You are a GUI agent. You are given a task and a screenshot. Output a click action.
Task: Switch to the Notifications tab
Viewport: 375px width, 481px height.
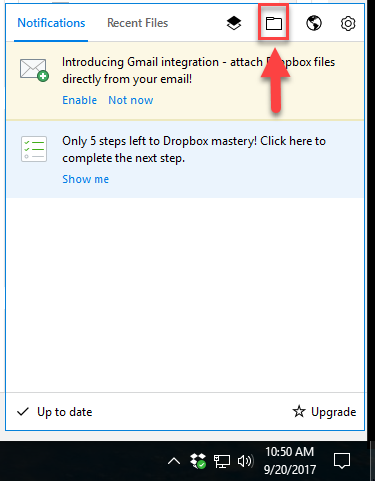[x=51, y=23]
